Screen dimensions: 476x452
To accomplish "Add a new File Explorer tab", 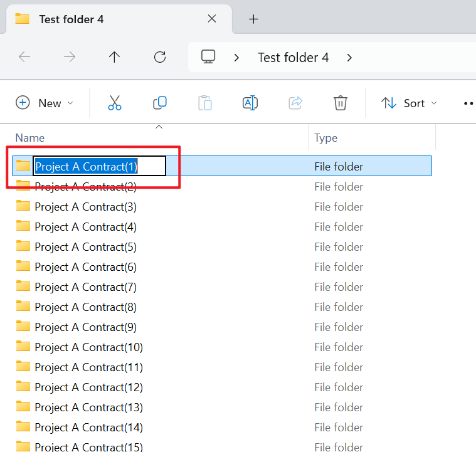I will click(x=253, y=19).
